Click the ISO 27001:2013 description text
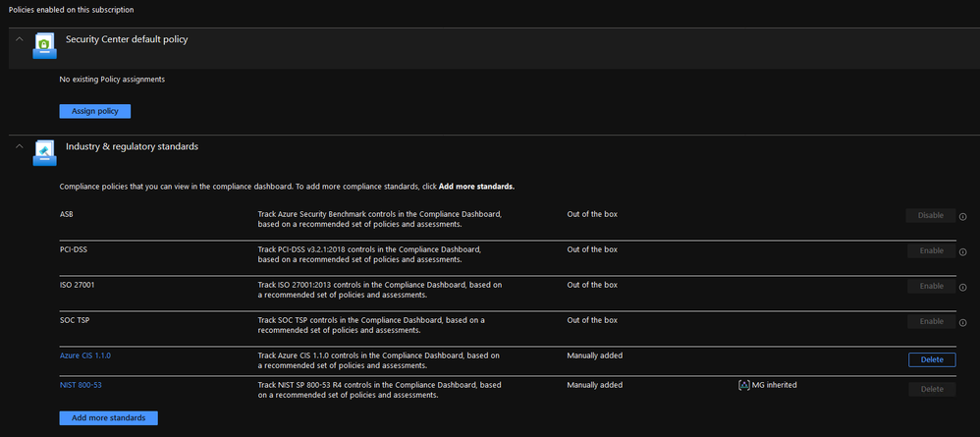 click(380, 290)
